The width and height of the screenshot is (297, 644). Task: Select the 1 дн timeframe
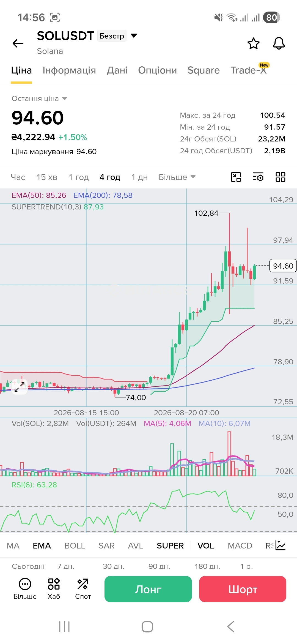139,177
